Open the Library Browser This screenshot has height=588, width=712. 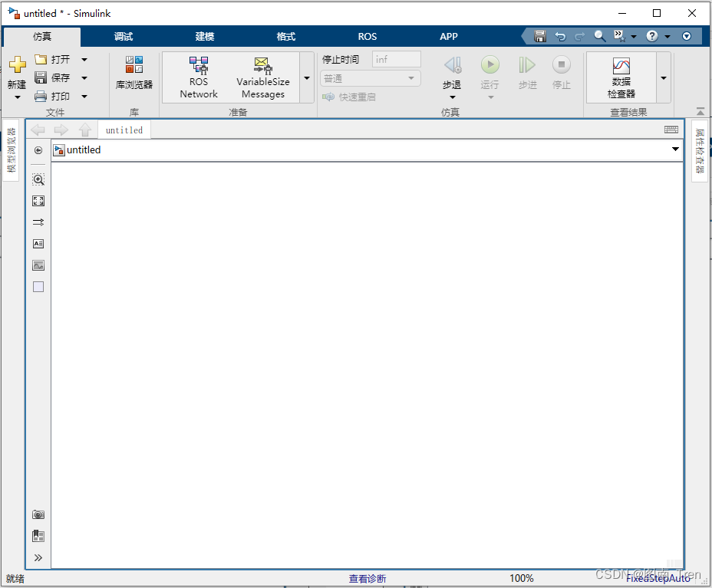[x=134, y=72]
